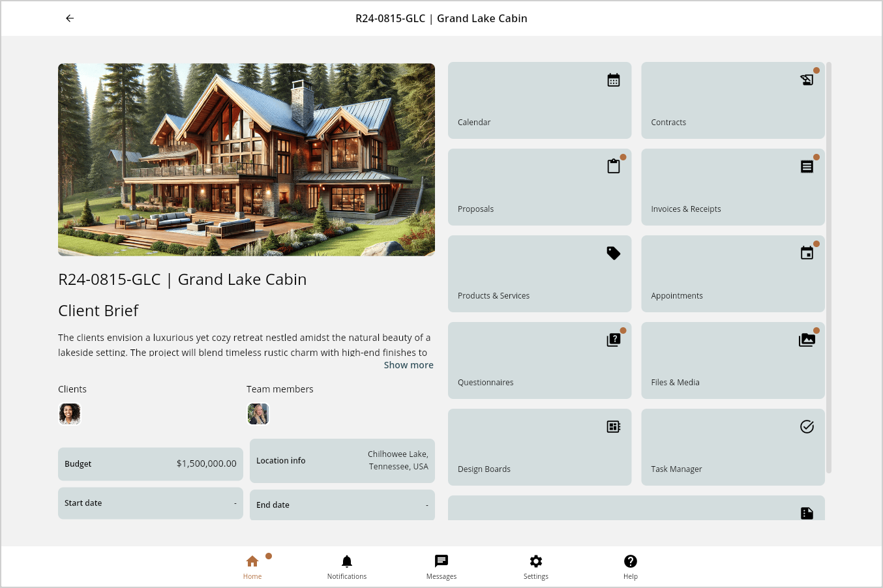
Task: Expand client brief with Show more
Action: (408, 365)
